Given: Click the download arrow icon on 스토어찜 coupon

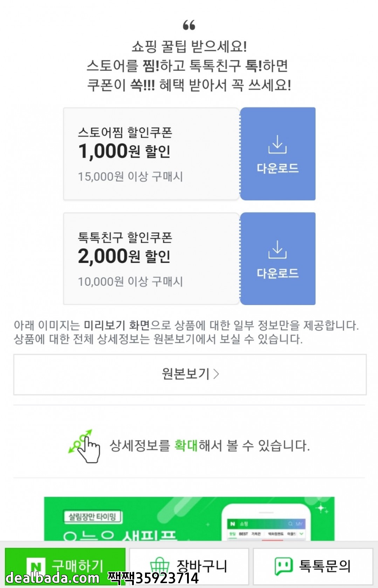Looking at the screenshot, I should 277,144.
